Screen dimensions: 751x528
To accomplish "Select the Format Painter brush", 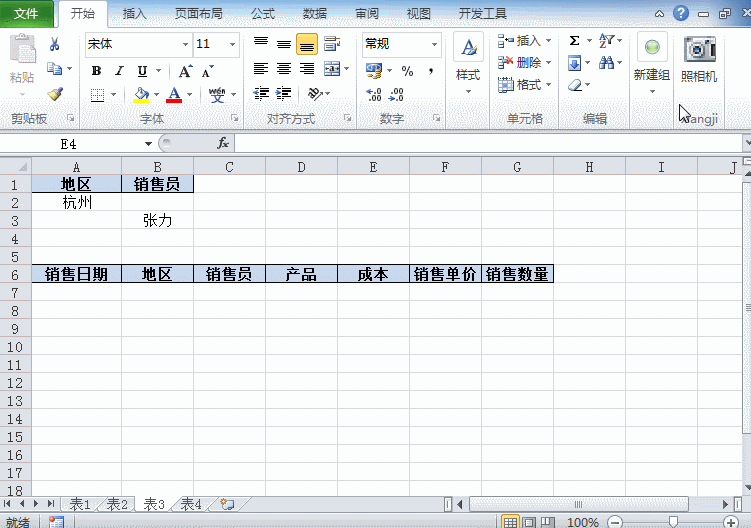I will [55, 93].
